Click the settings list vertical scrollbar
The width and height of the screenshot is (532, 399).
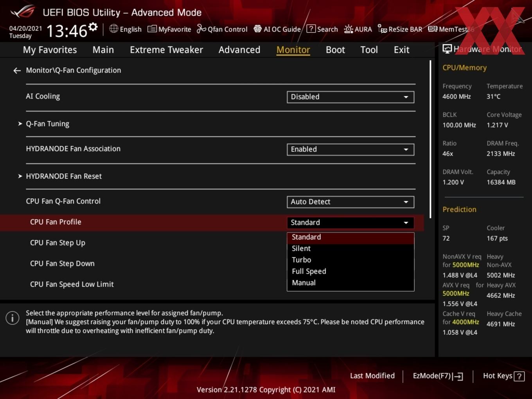click(430, 139)
